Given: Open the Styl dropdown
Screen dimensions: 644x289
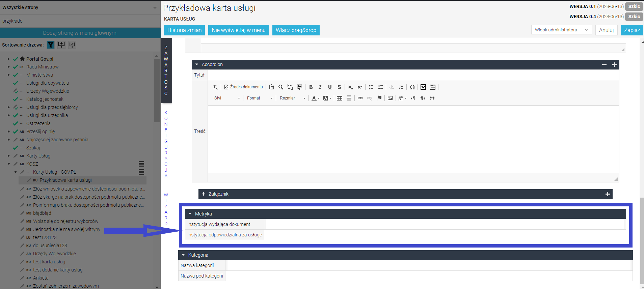Looking at the screenshot, I should [x=227, y=98].
